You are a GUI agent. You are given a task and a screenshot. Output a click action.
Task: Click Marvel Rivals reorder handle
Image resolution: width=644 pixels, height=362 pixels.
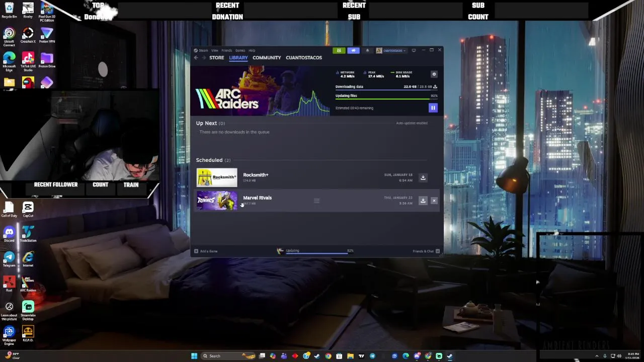tap(316, 201)
